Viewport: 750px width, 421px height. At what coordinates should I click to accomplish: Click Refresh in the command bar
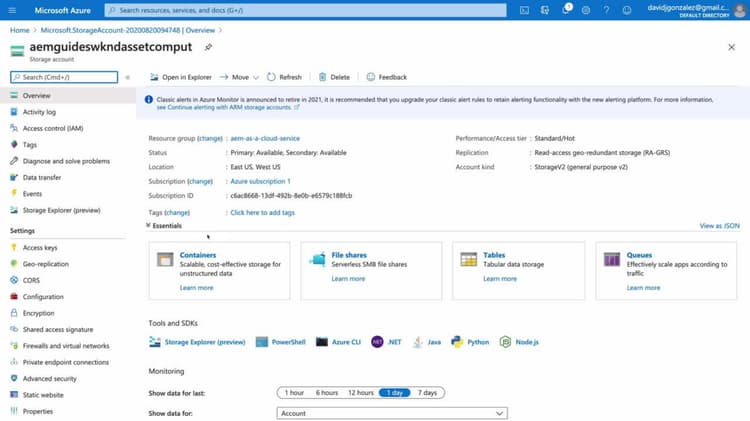(284, 77)
